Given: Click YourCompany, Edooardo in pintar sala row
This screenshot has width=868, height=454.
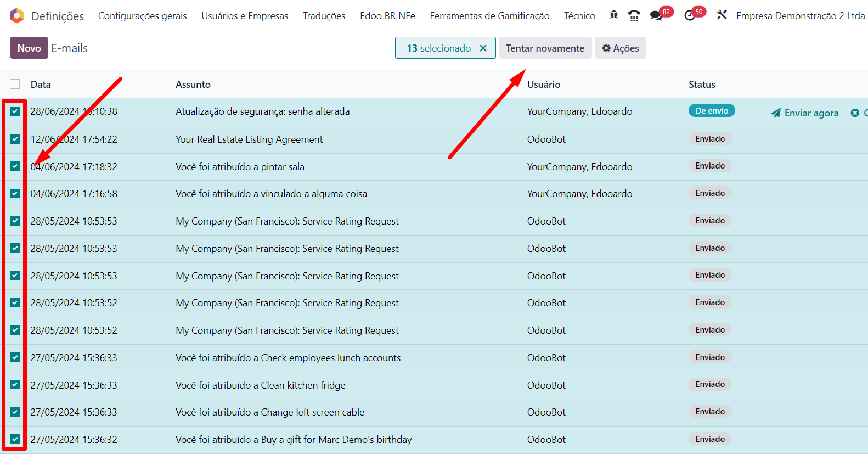Looking at the screenshot, I should 579,167.
